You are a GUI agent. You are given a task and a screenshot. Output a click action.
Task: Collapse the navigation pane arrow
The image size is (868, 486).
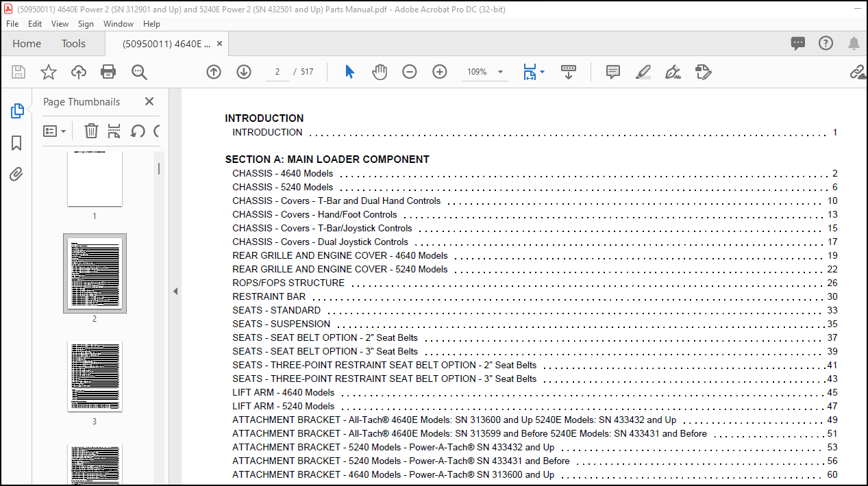[x=175, y=291]
